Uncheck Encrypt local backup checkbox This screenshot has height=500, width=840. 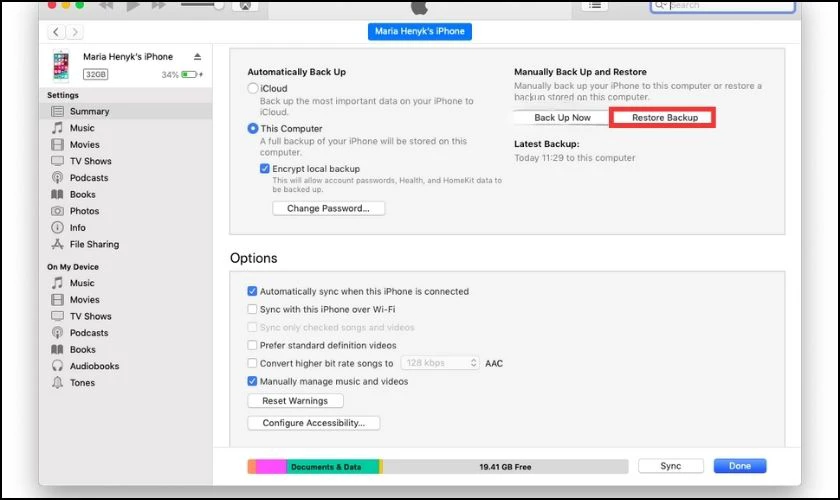[264, 169]
